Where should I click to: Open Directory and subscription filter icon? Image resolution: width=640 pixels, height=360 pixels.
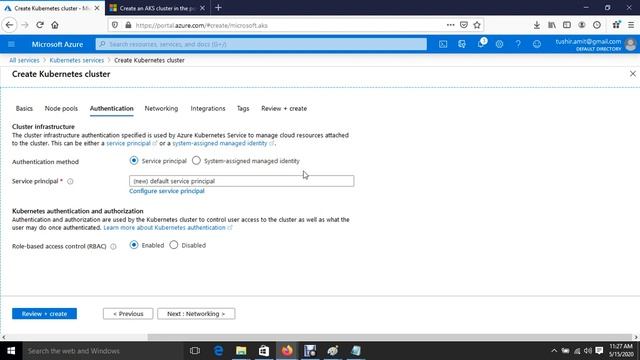[462, 44]
